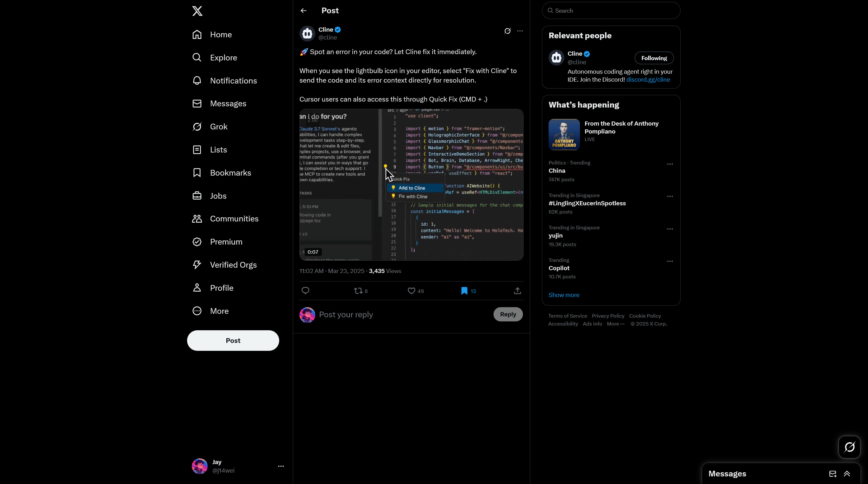
Task: Open more options for #LinglingXEucerinSpotless
Action: 670,197
